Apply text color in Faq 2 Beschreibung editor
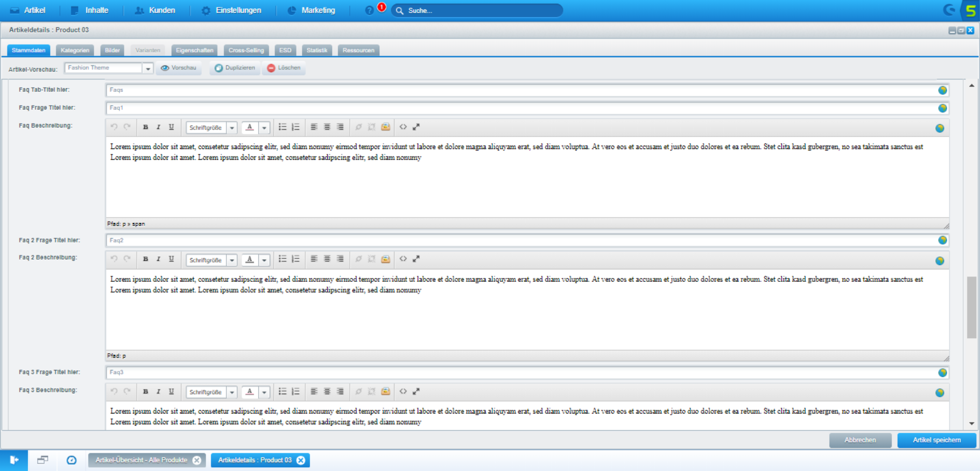980x471 pixels. point(250,260)
